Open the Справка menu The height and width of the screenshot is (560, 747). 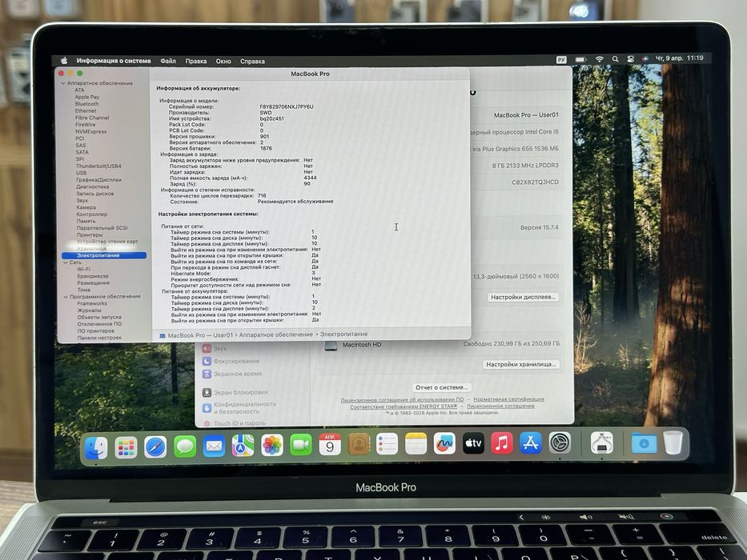pos(252,61)
